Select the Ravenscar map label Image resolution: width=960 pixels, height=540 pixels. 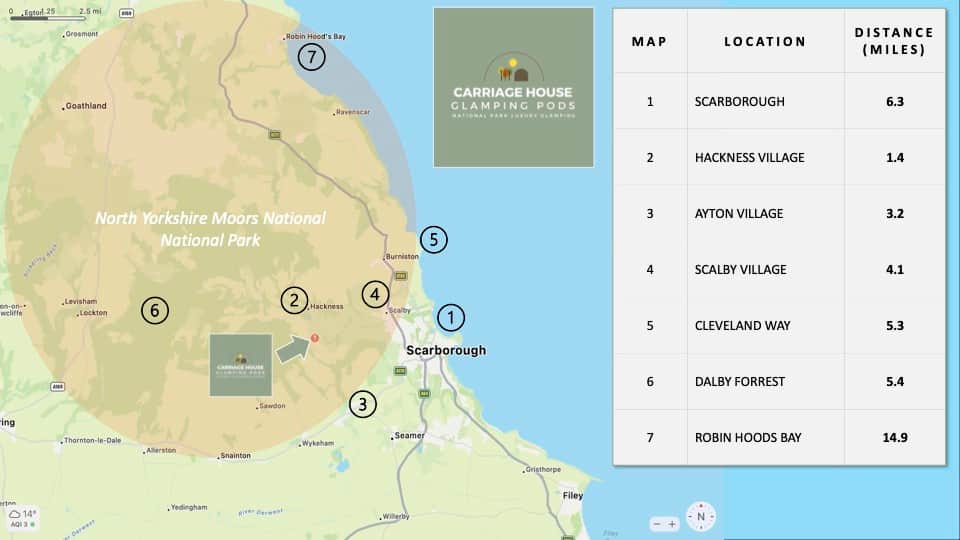(353, 112)
